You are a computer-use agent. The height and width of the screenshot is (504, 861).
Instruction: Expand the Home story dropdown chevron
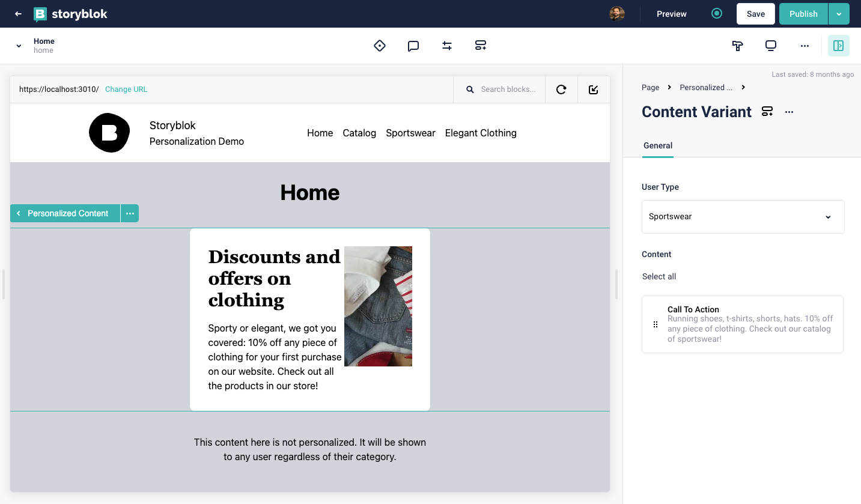pyautogui.click(x=19, y=46)
